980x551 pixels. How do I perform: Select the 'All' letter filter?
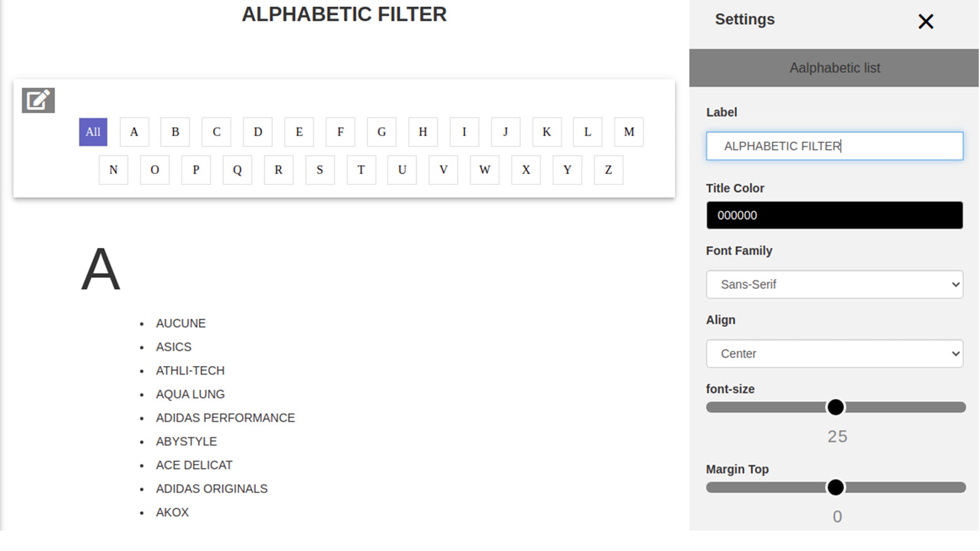coord(93,132)
